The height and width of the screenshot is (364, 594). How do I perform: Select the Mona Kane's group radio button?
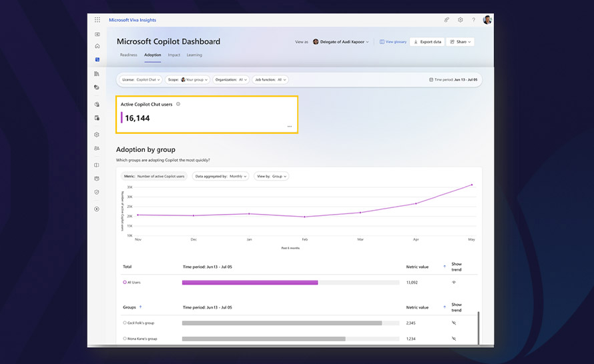click(x=125, y=339)
